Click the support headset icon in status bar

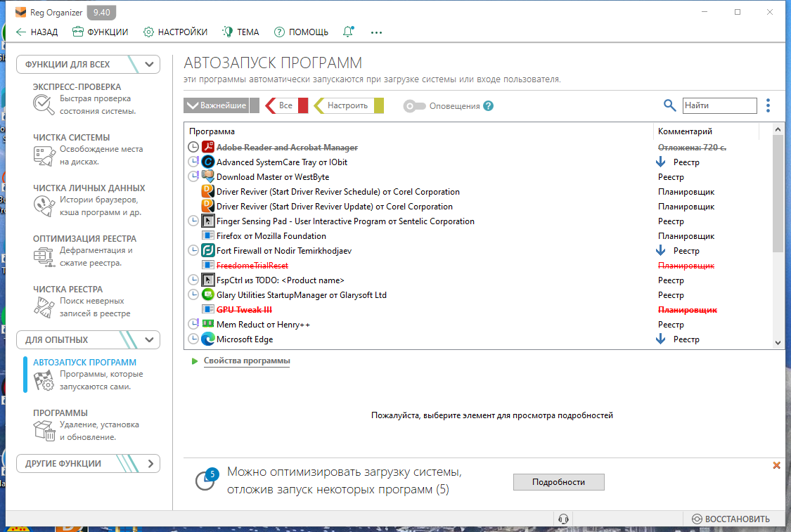pos(563,519)
